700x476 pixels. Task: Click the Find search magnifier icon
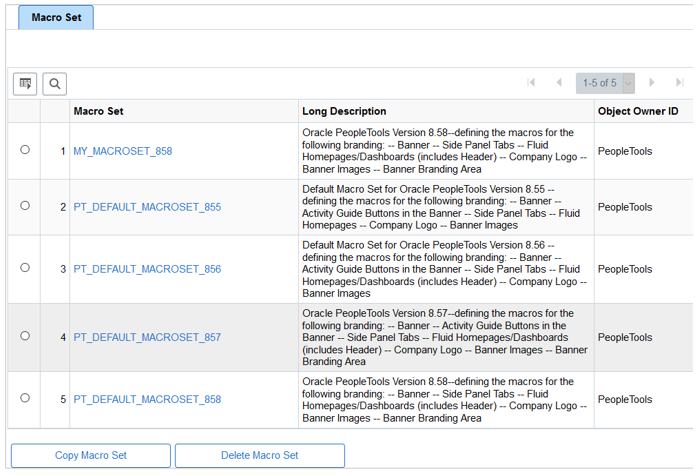point(54,83)
